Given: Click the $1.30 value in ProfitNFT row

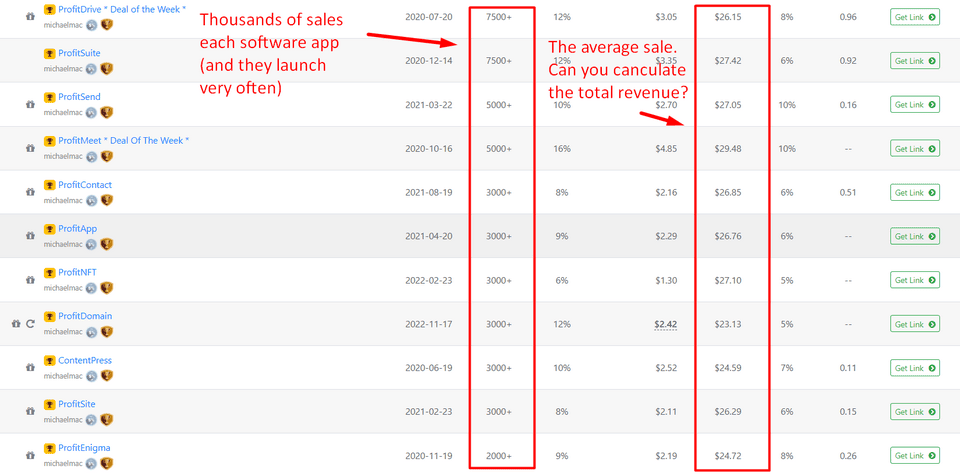Looking at the screenshot, I should click(665, 280).
